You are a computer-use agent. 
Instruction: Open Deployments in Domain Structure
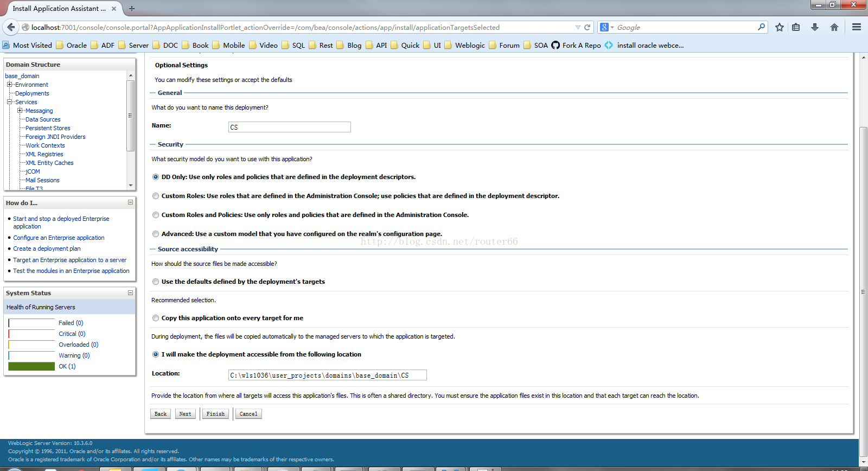click(32, 93)
